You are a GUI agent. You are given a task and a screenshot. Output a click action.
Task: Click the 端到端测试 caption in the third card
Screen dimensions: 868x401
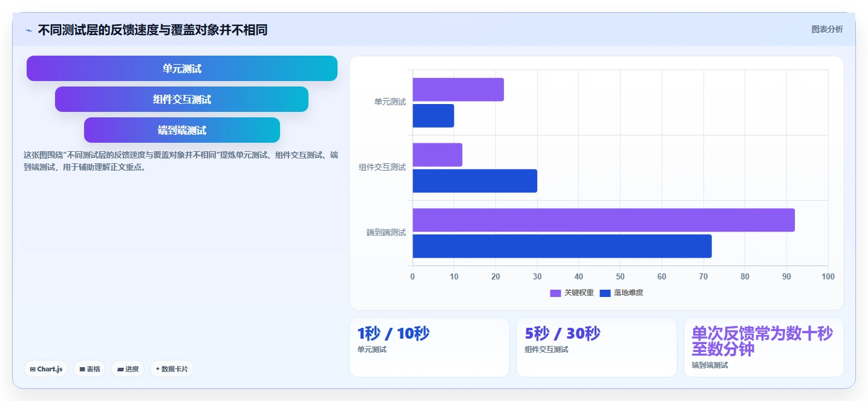click(710, 365)
